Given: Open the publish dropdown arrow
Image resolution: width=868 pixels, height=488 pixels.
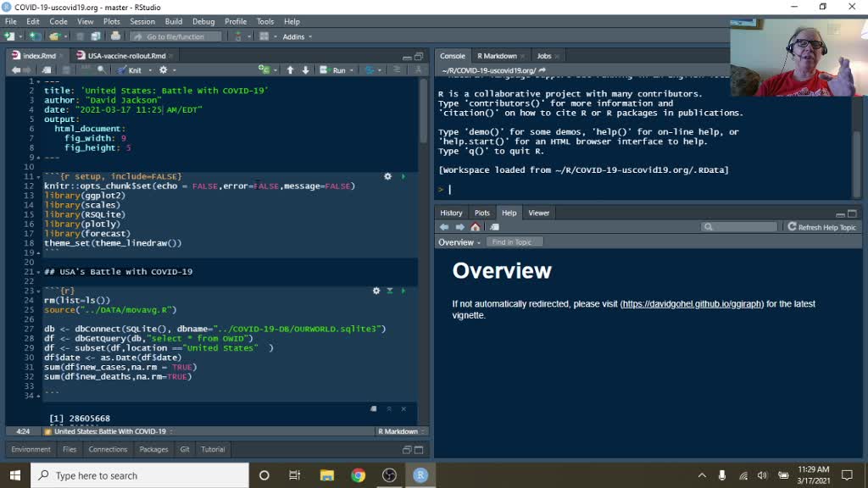Looking at the screenshot, I should tap(379, 70).
